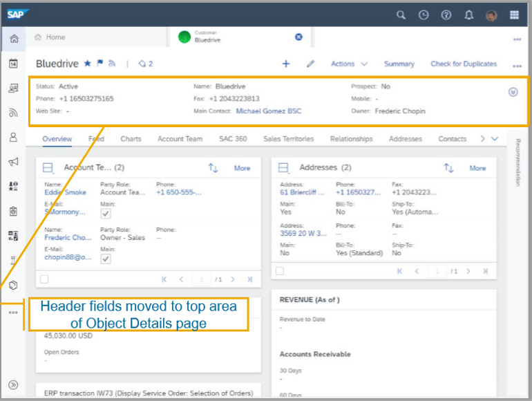The height and width of the screenshot is (401, 532).
Task: Select the Relationships tab
Action: (x=351, y=139)
